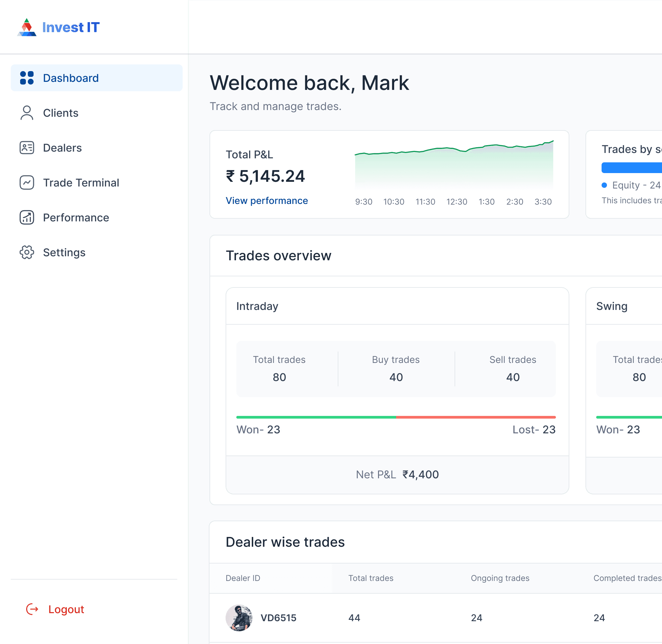Click the Intraday won-lost progress bar
Screen dimensions: 662x644
pos(396,417)
